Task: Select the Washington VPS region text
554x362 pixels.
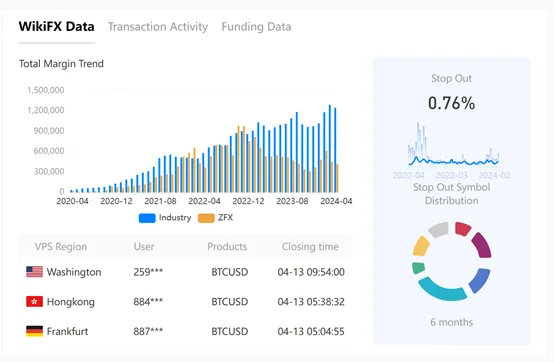Action: (74, 272)
